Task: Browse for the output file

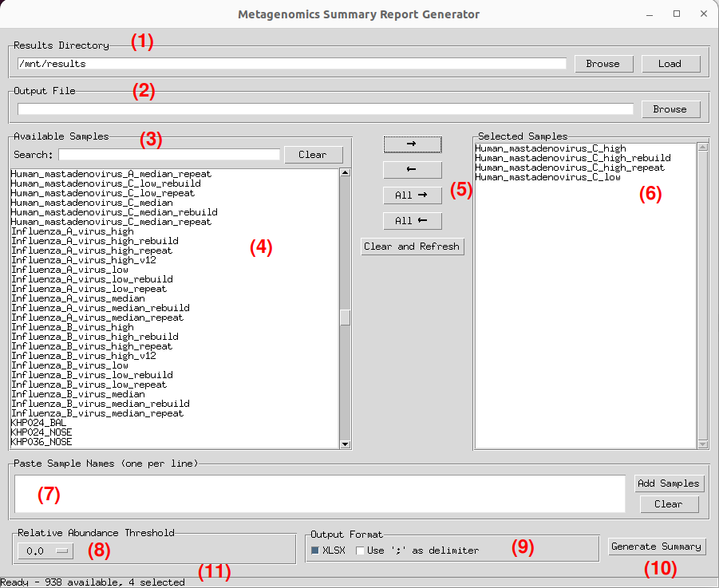Action: click(x=670, y=109)
